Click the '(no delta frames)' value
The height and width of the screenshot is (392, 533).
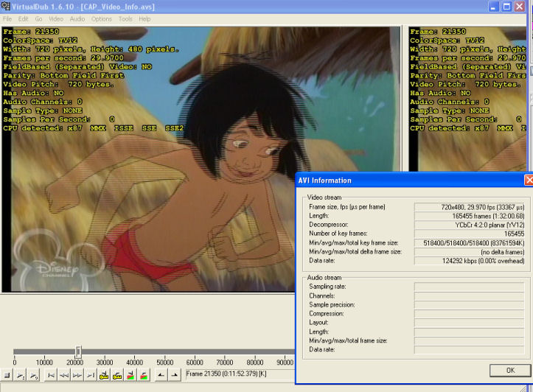(470, 252)
